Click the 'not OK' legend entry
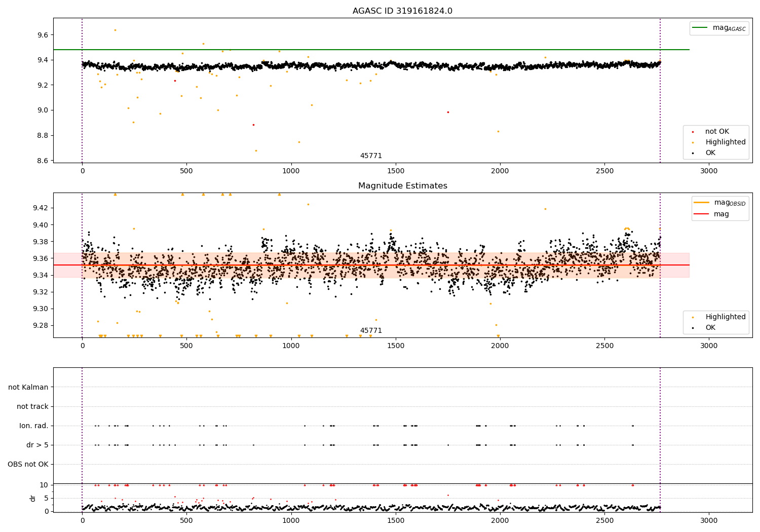Screen dimensions: 760x532 click(717, 132)
